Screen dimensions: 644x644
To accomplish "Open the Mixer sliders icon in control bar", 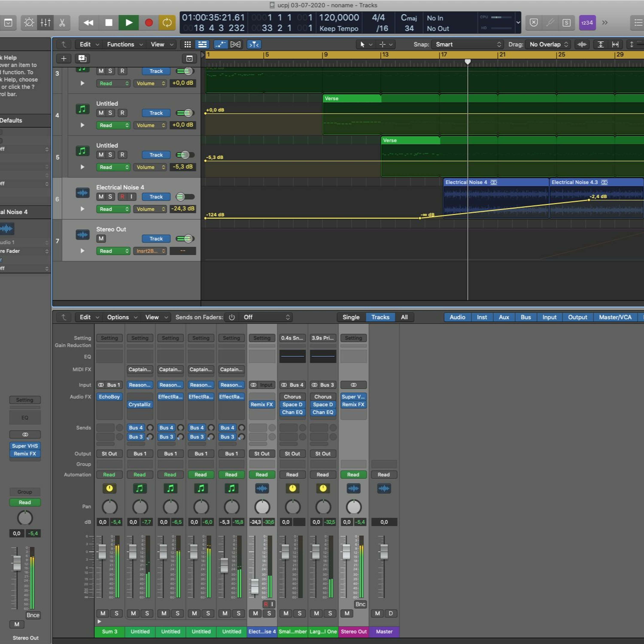I will pos(45,23).
